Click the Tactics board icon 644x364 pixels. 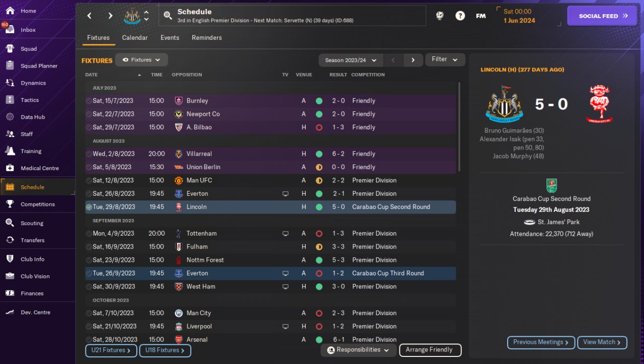tap(10, 100)
